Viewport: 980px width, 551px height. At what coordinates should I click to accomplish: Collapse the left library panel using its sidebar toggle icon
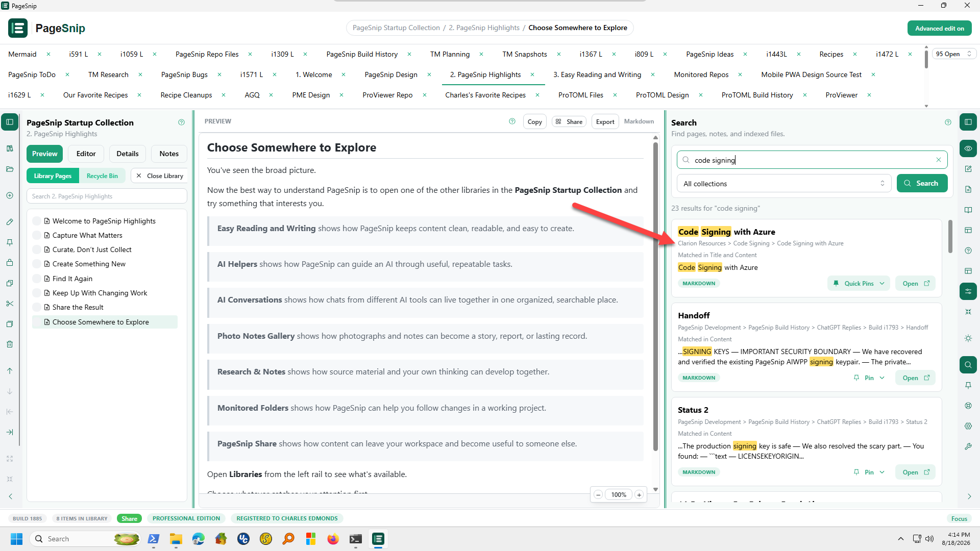pyautogui.click(x=10, y=122)
